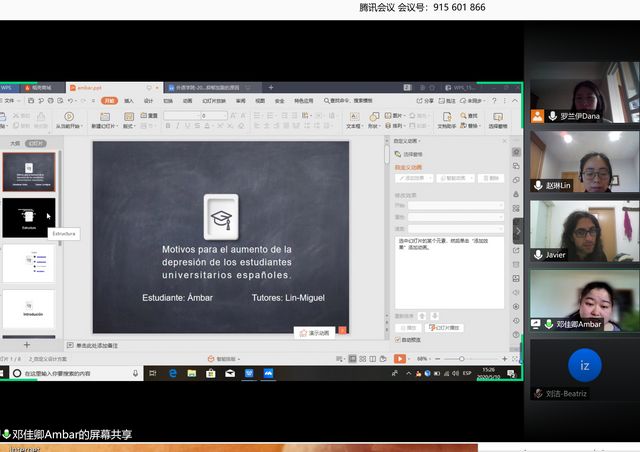The image size is (640, 452).
Task: Click the Shapes tool in the ribbon
Action: click(375, 116)
